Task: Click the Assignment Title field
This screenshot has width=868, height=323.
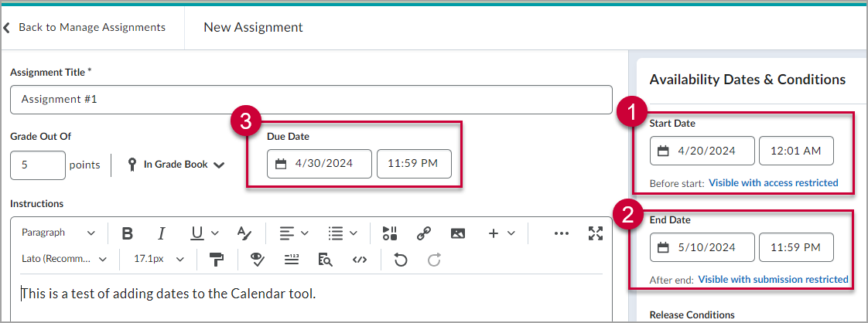Action: [311, 100]
